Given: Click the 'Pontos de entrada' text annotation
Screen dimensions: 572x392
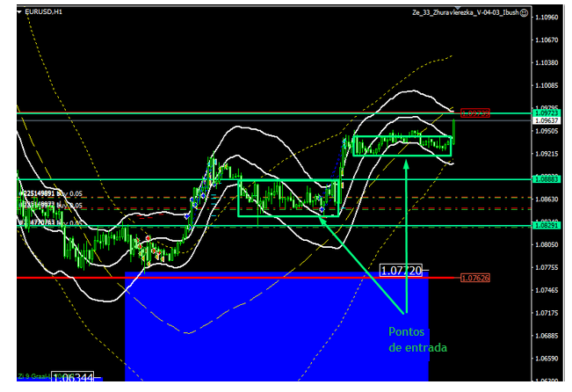Looking at the screenshot, I should 416,340.
